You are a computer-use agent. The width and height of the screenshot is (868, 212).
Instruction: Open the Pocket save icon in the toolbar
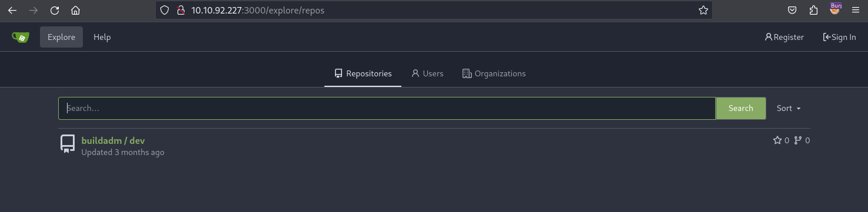792,10
